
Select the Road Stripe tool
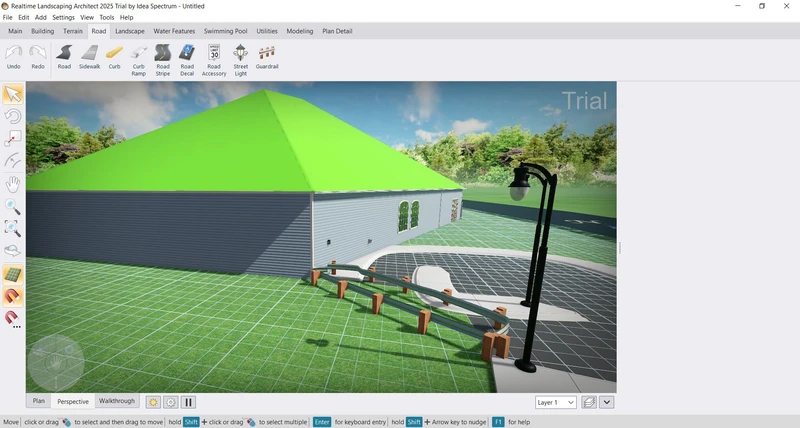pos(163,58)
